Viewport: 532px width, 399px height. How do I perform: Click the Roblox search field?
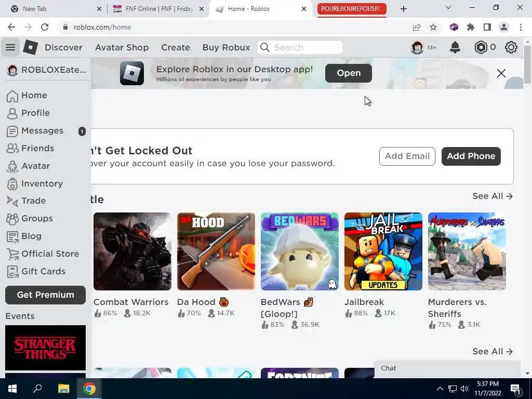pos(300,47)
